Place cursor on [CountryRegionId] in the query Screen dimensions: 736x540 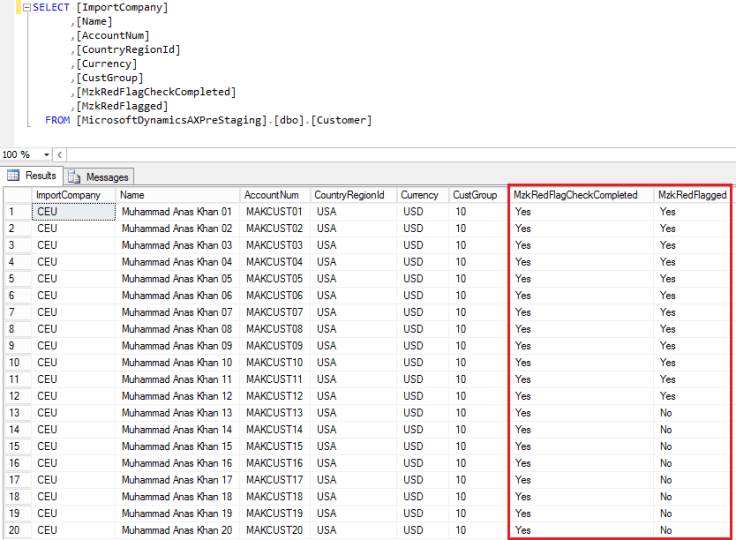tap(130, 50)
